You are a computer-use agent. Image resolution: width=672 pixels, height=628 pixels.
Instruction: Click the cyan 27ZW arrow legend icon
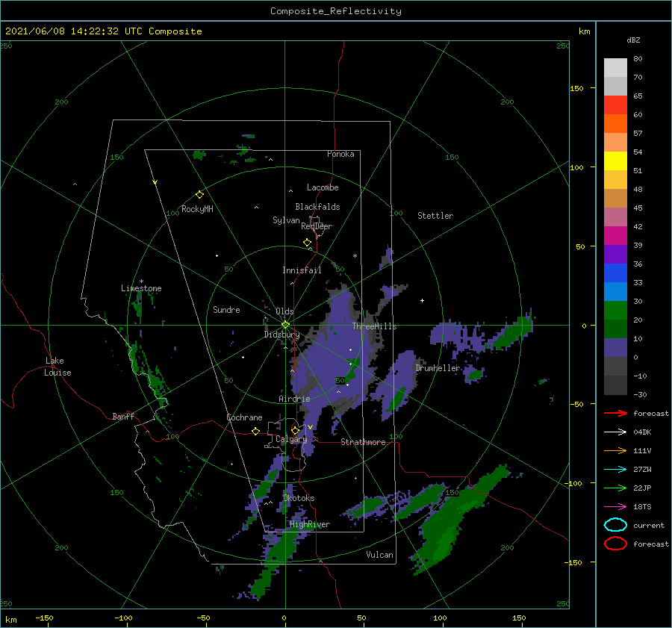tap(615, 470)
